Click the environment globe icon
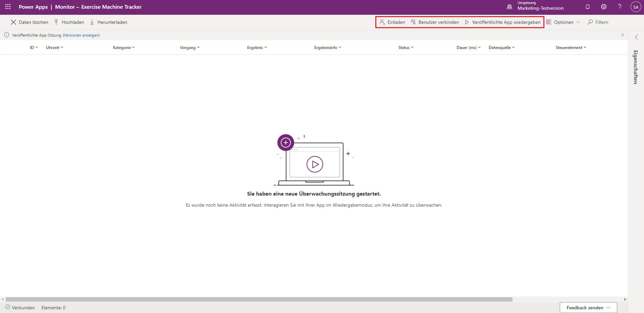The height and width of the screenshot is (313, 644). [509, 7]
